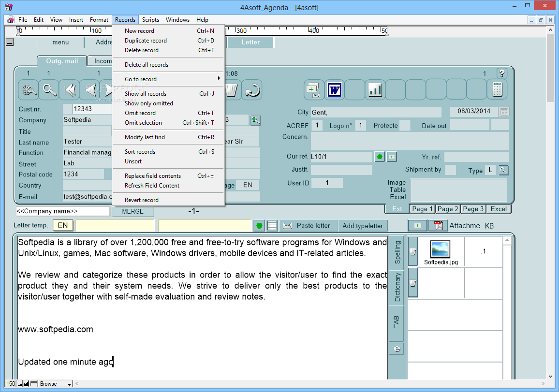Choose Sort records menu entry
The height and width of the screenshot is (392, 559).
(x=168, y=152)
